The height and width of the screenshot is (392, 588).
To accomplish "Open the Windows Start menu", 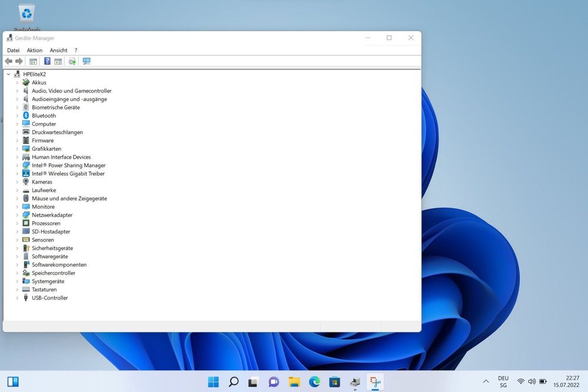I will (x=213, y=382).
